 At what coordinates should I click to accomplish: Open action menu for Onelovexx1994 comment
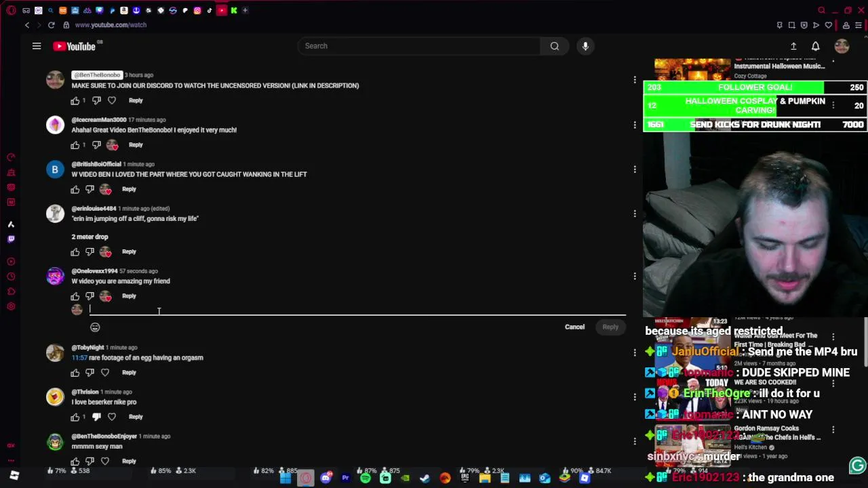(x=635, y=276)
